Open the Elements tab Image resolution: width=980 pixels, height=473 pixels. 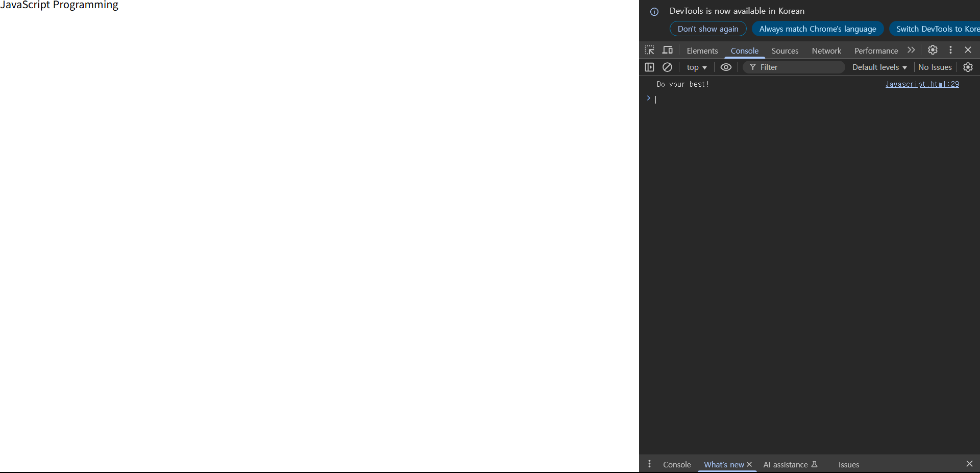click(x=702, y=51)
